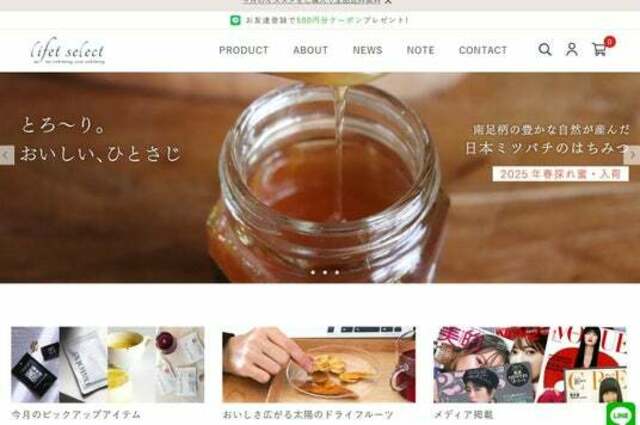Open the magazine media coverage thumbnail

[530, 364]
